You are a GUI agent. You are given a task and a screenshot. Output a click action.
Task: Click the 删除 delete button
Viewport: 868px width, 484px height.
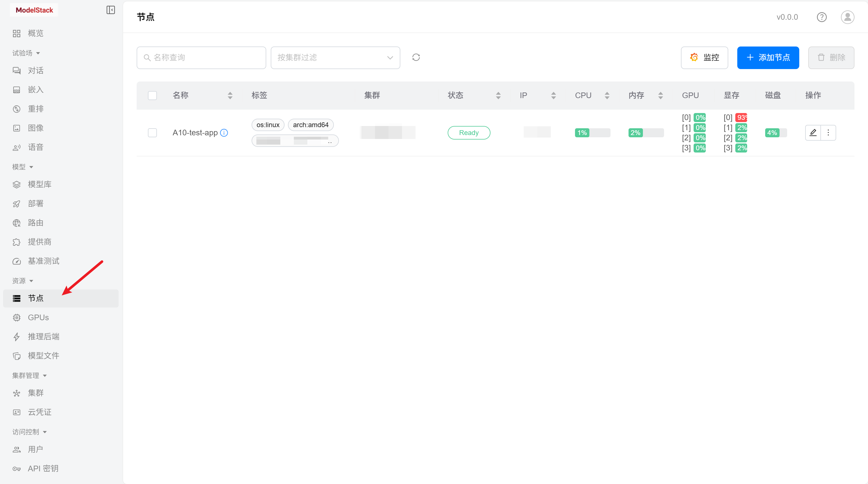(831, 58)
